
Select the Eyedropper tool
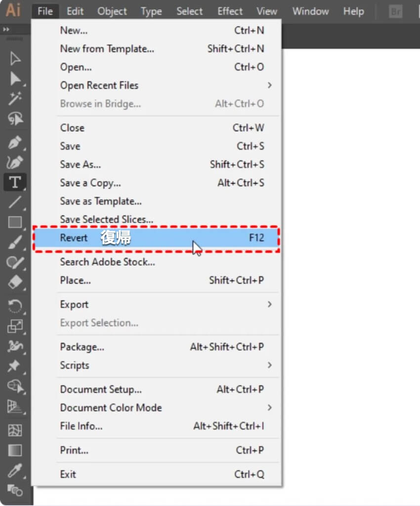pyautogui.click(x=15, y=470)
